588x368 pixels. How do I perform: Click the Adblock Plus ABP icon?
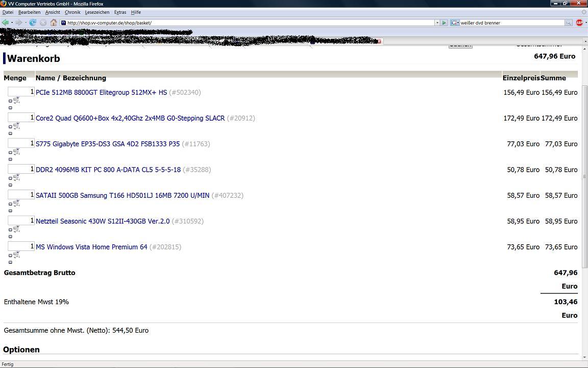click(579, 22)
